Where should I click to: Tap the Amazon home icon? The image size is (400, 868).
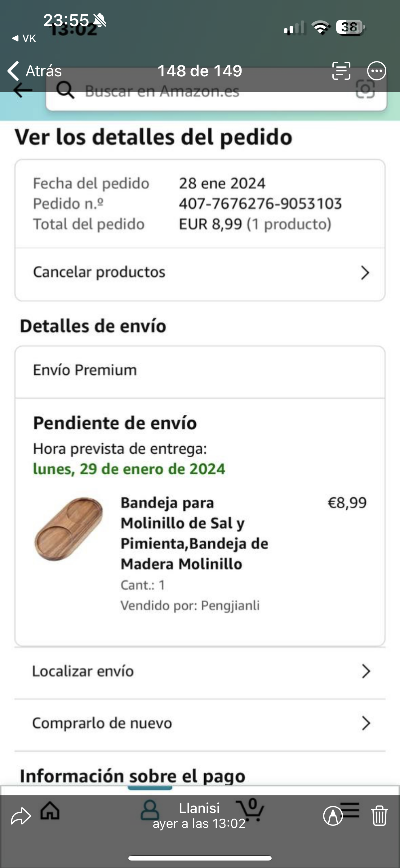click(x=50, y=810)
